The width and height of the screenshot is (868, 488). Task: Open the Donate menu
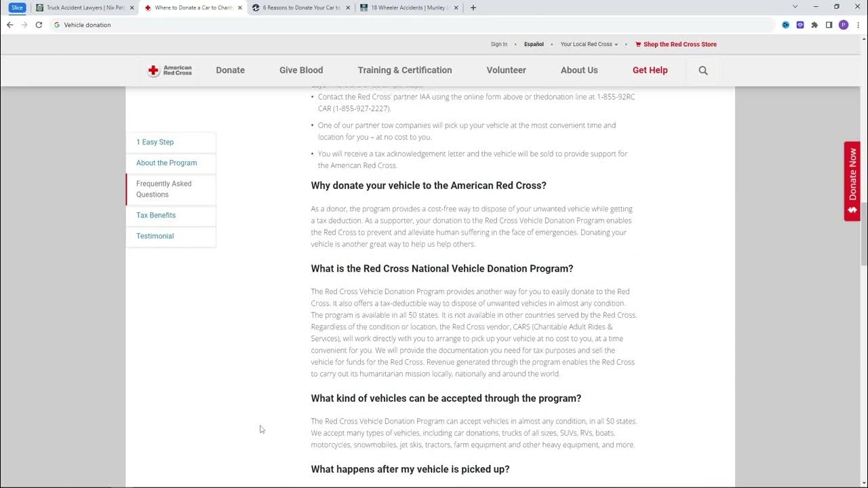tap(231, 70)
